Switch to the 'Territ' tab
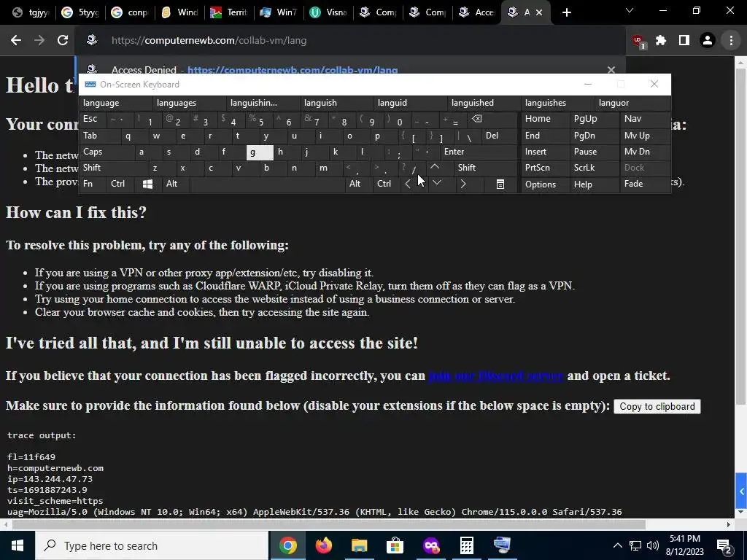The height and width of the screenshot is (560, 747). (x=229, y=12)
